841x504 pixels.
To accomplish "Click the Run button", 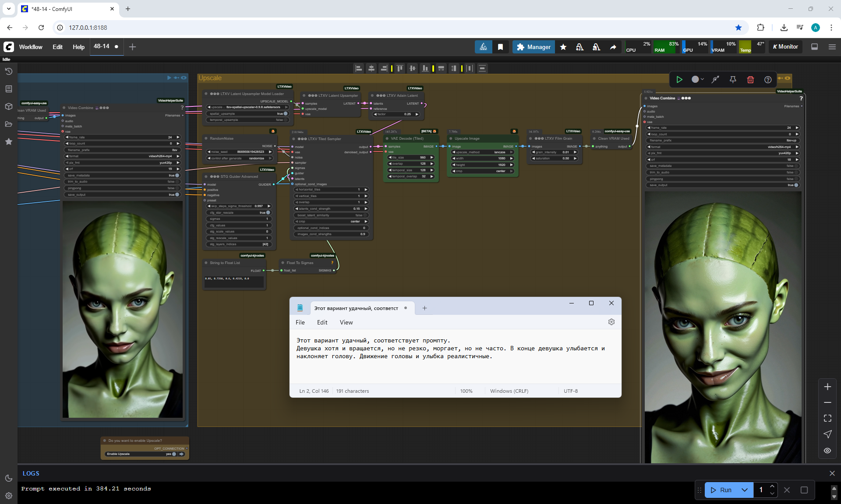I will 721,490.
